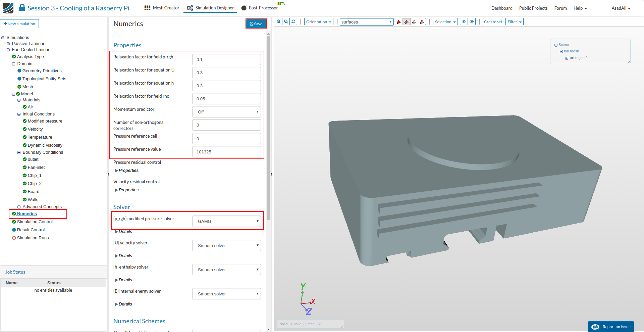Click the New simulation button
Image resolution: width=644 pixels, height=332 pixels.
click(x=19, y=24)
